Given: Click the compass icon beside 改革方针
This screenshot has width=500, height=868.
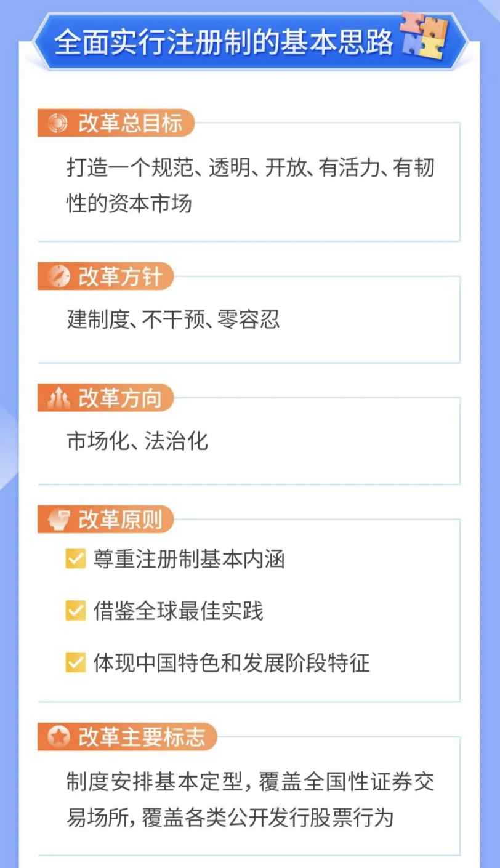Looking at the screenshot, I should [59, 276].
